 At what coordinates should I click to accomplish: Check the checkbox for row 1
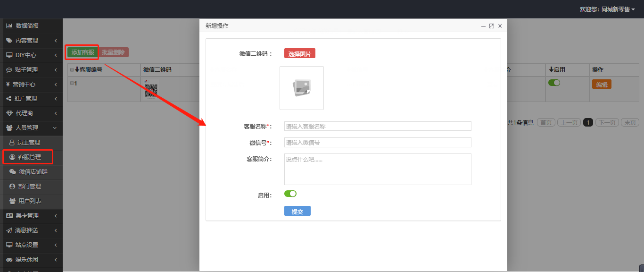click(x=72, y=83)
